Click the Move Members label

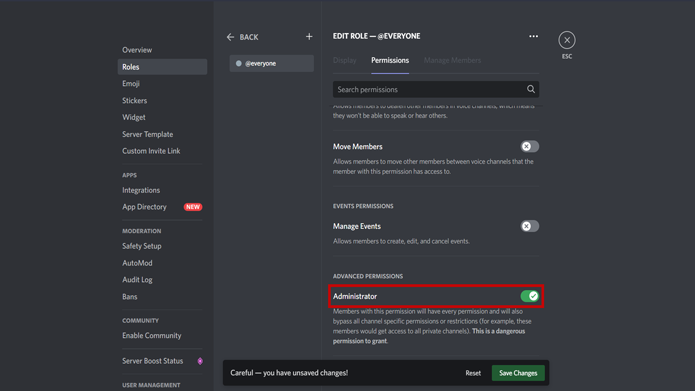click(358, 146)
